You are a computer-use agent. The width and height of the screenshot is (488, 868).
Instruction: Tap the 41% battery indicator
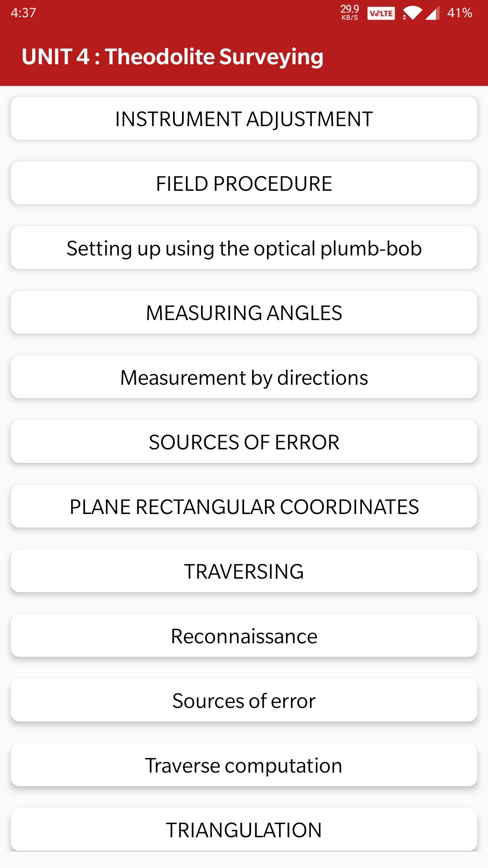[x=460, y=13]
